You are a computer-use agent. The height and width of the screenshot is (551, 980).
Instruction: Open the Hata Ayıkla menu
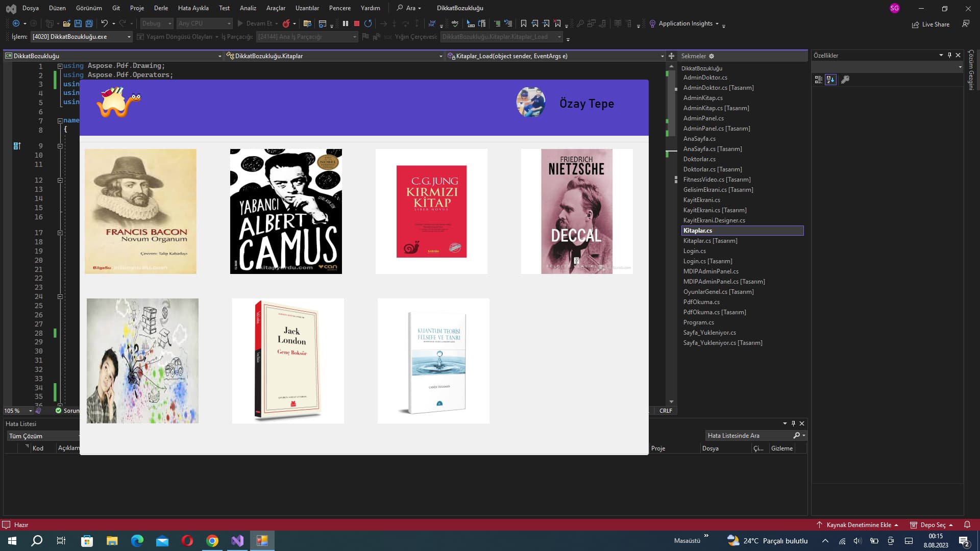coord(193,8)
